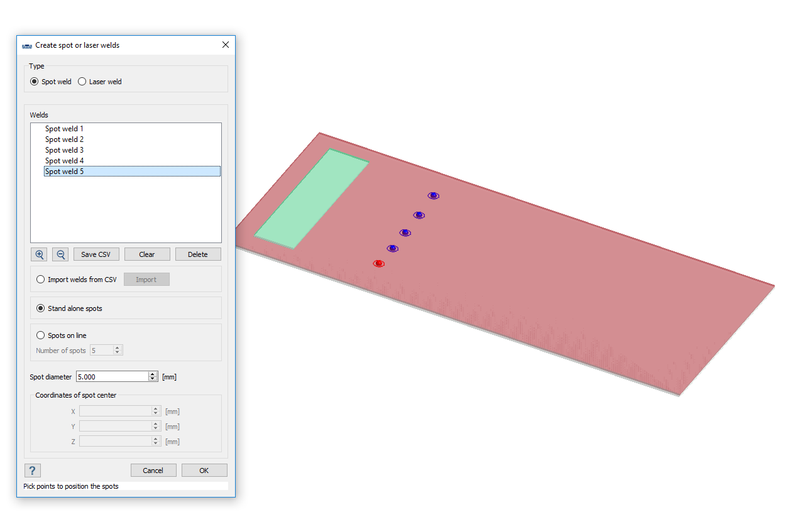Click the Z coordinate spinner arrows
Image resolution: width=812 pixels, height=517 pixels.
pos(156,442)
